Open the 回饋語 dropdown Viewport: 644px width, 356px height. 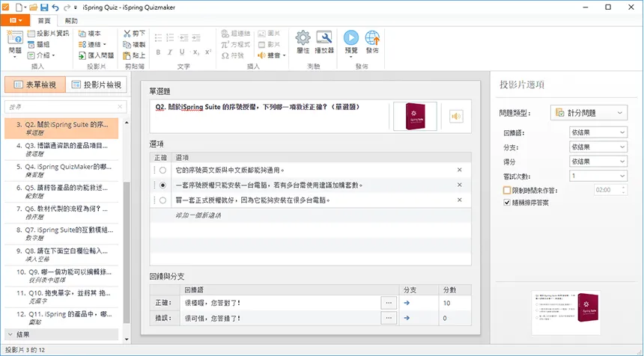coord(598,132)
